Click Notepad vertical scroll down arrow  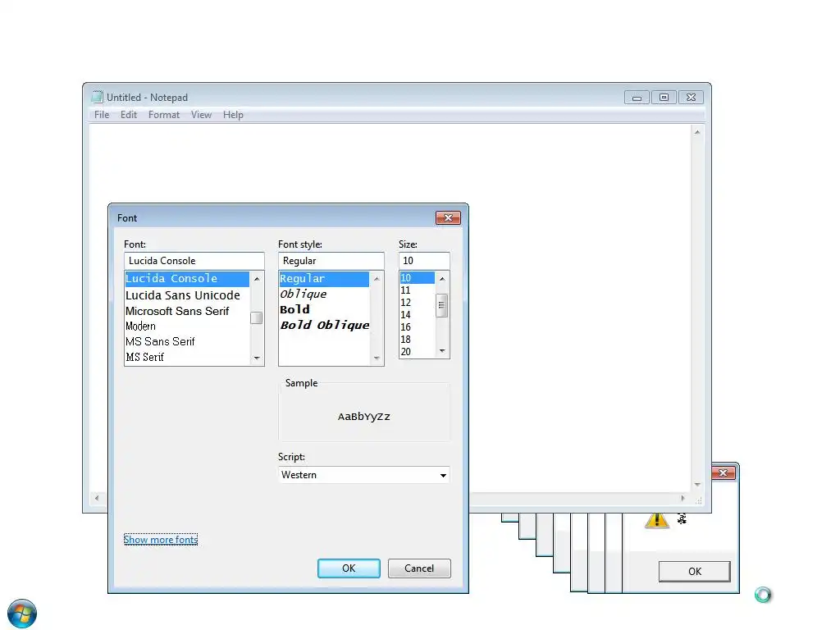point(697,485)
